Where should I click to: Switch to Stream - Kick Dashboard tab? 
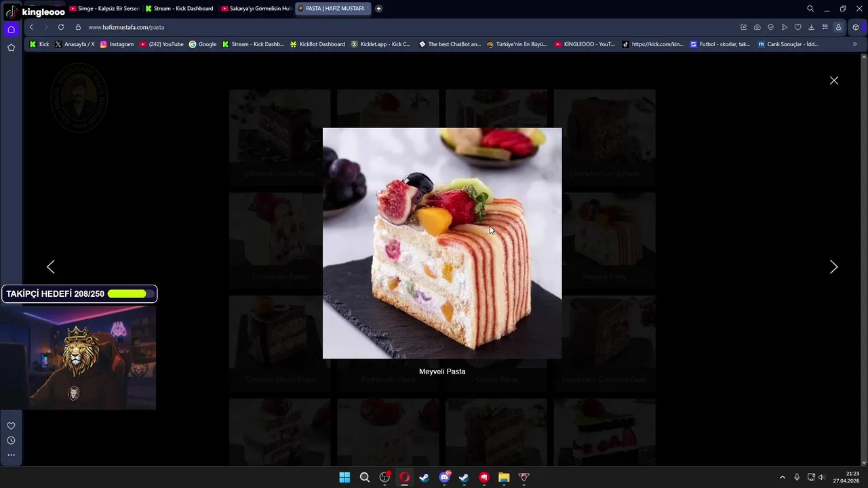click(x=180, y=9)
